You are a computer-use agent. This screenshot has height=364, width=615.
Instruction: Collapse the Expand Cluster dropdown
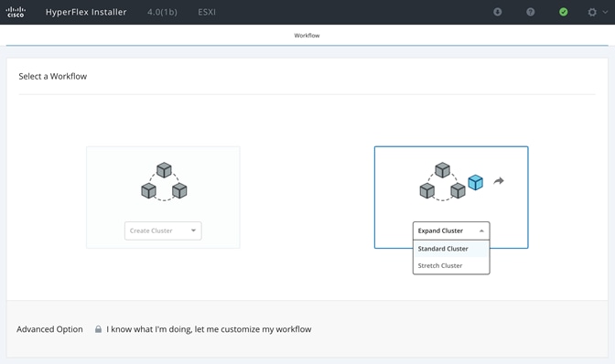tap(451, 230)
